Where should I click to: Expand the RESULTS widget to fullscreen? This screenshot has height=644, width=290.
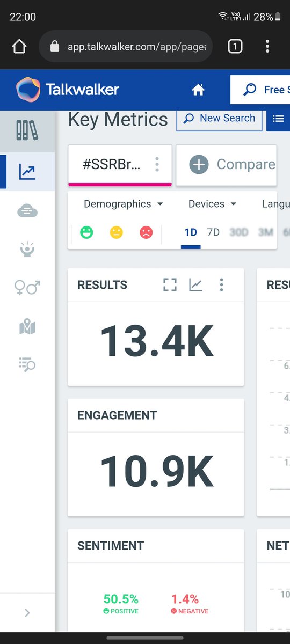point(170,285)
